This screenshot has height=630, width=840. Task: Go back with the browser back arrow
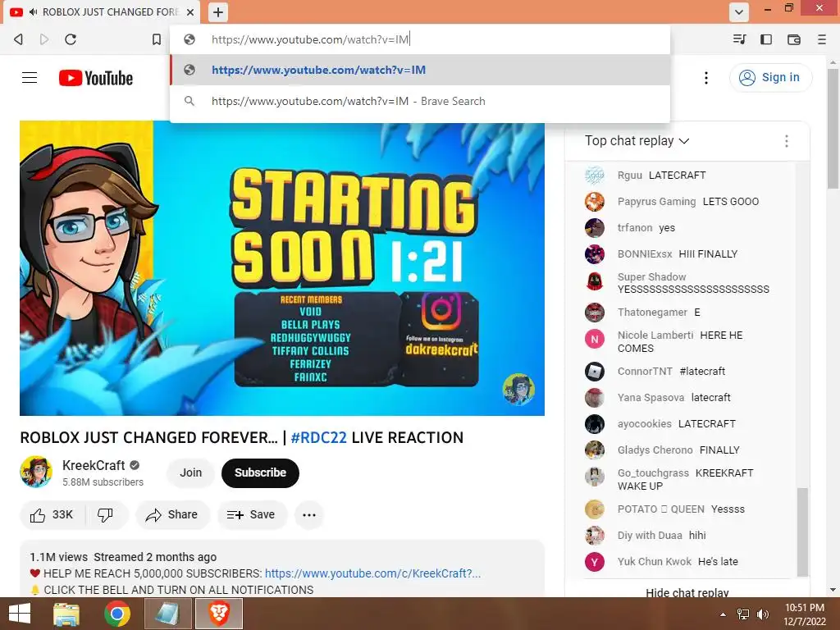coord(18,39)
